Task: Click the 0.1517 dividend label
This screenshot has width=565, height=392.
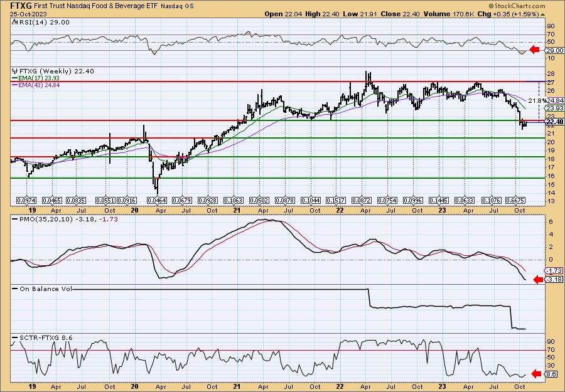Action: click(336, 200)
